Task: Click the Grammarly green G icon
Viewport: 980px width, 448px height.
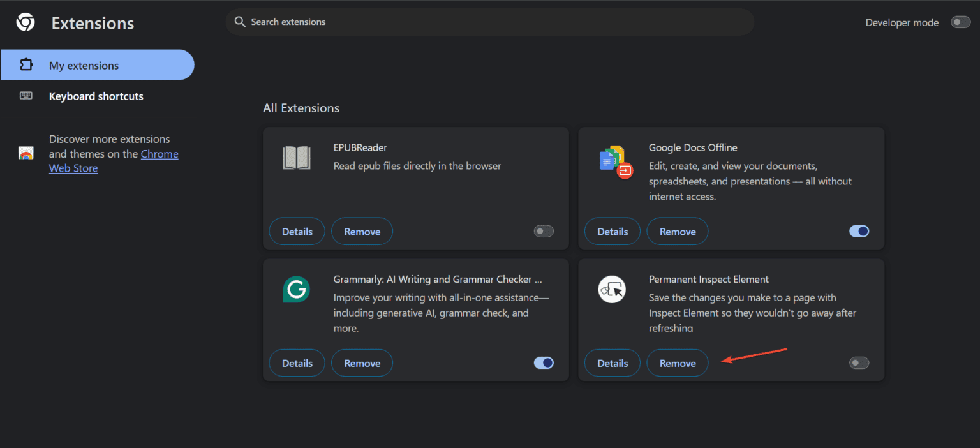Action: 296,290
